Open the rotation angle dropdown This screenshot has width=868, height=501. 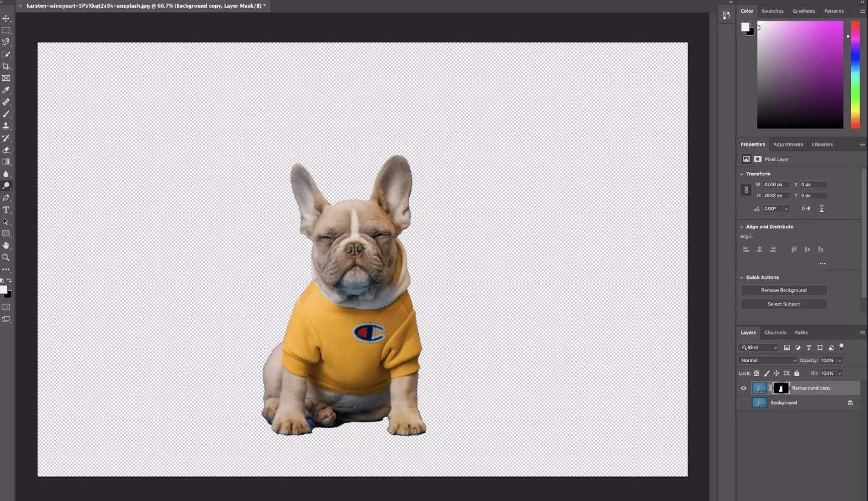click(787, 208)
